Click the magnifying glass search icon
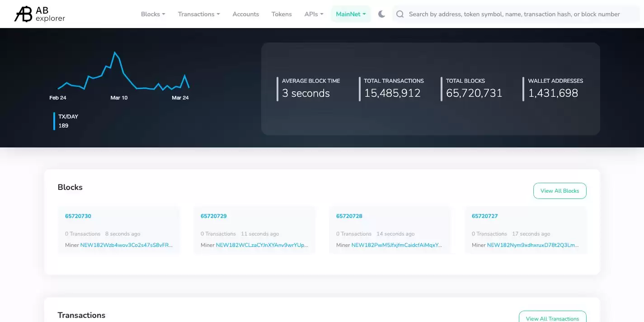 (400, 14)
